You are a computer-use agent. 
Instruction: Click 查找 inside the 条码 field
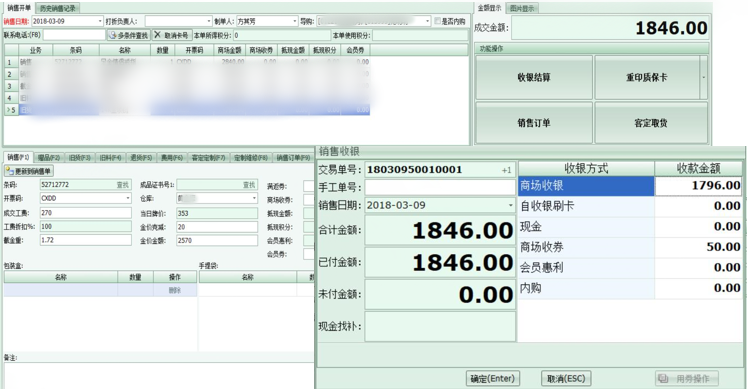pos(123,185)
